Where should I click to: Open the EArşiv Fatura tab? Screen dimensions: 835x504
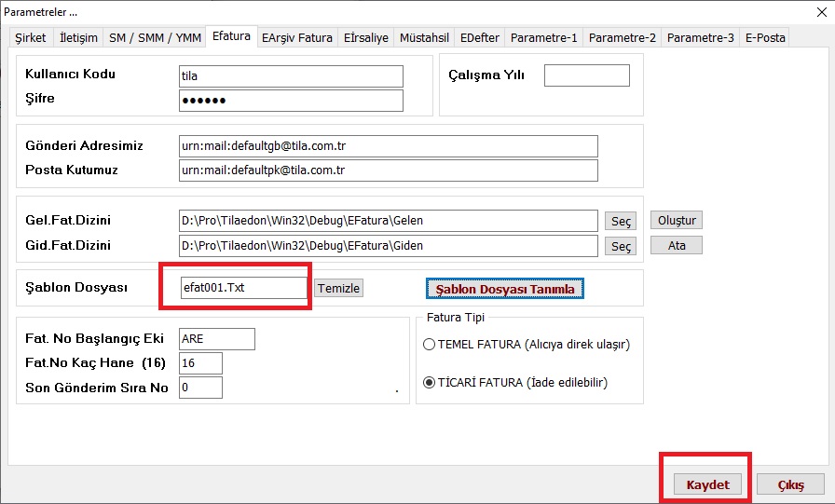coord(296,38)
